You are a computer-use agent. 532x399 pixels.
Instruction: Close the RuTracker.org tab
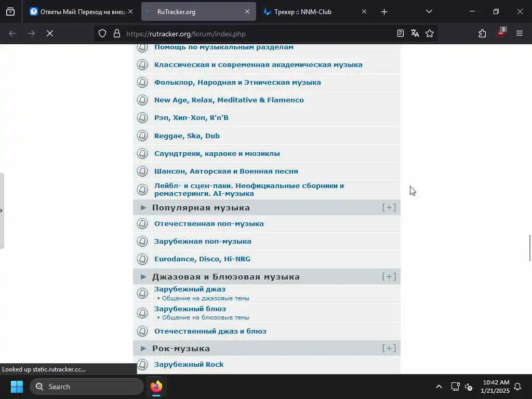(x=247, y=11)
